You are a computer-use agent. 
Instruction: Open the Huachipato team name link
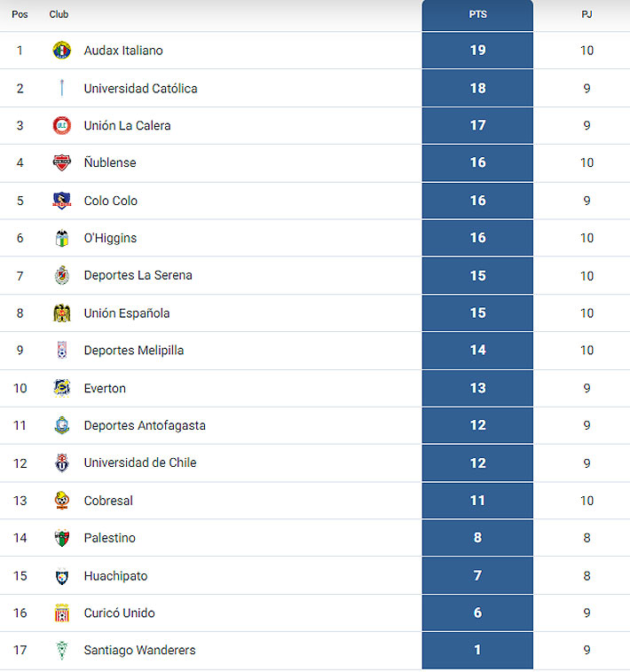pyautogui.click(x=115, y=576)
